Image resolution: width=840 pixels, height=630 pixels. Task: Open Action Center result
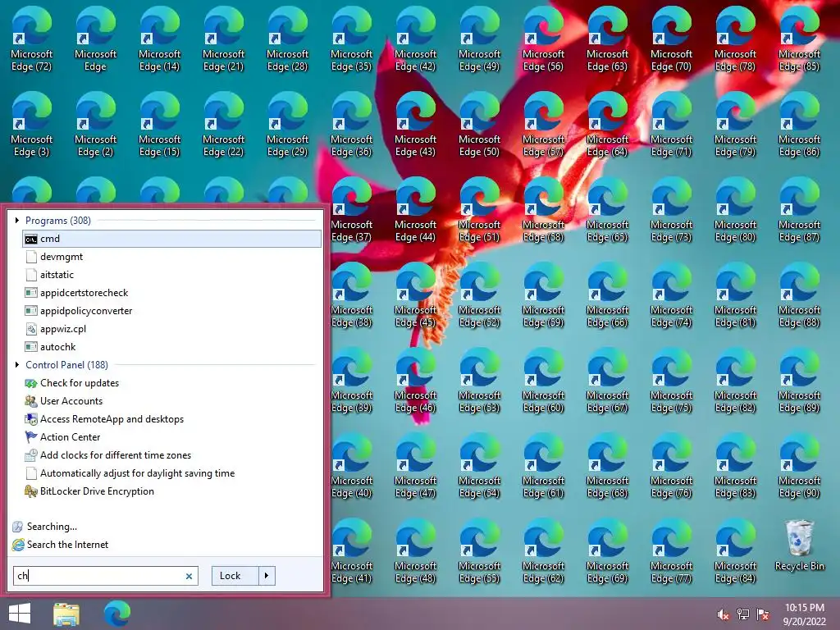pos(171,437)
